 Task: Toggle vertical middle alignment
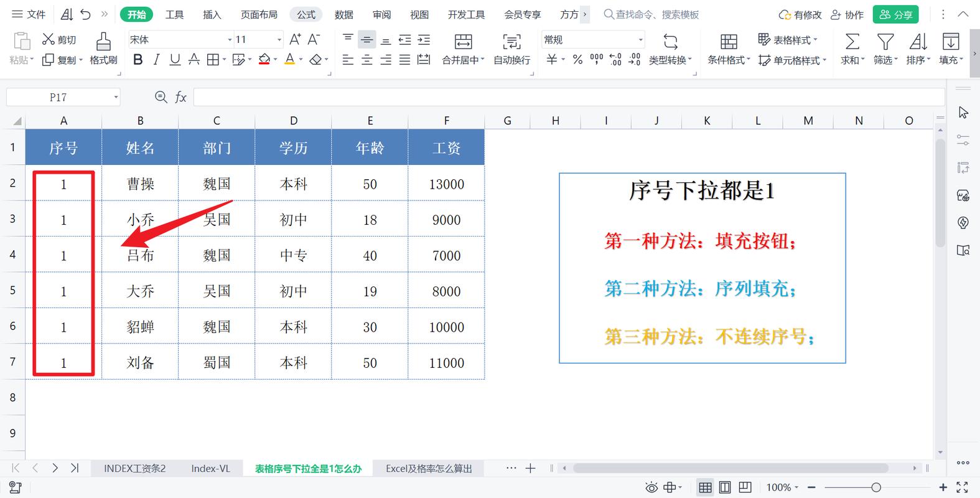[x=367, y=40]
